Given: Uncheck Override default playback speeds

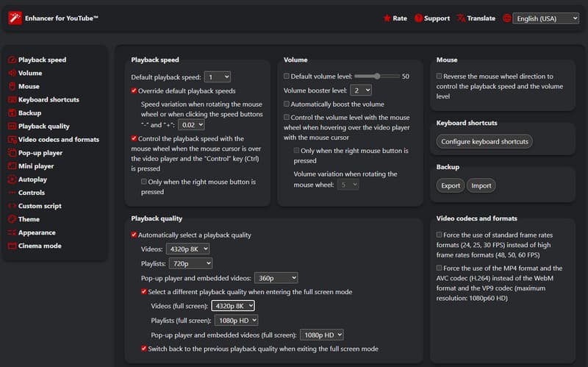Looking at the screenshot, I should 134,90.
